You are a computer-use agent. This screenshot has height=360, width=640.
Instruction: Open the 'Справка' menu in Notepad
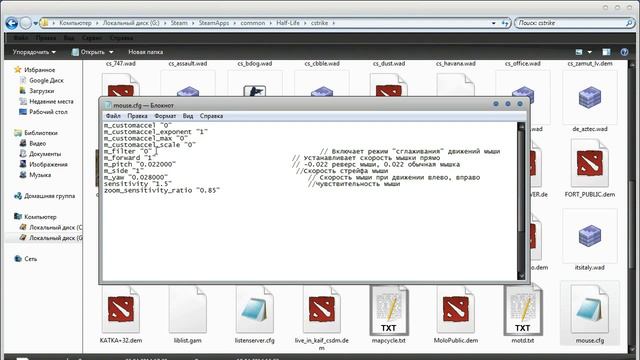click(211, 116)
